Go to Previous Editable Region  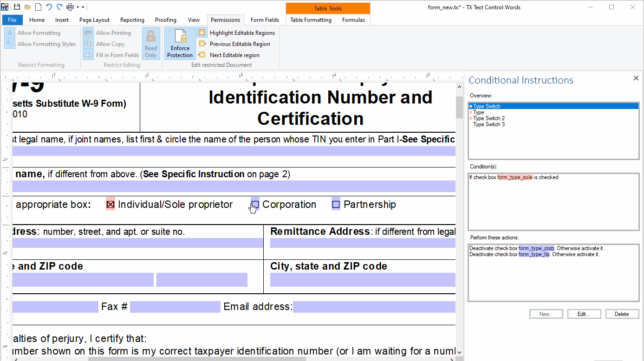click(234, 44)
